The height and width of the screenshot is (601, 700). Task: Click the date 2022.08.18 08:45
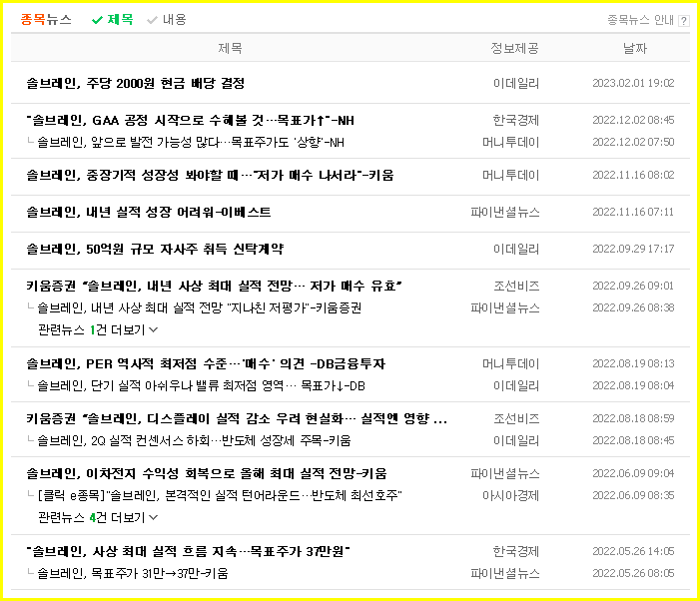pos(633,441)
